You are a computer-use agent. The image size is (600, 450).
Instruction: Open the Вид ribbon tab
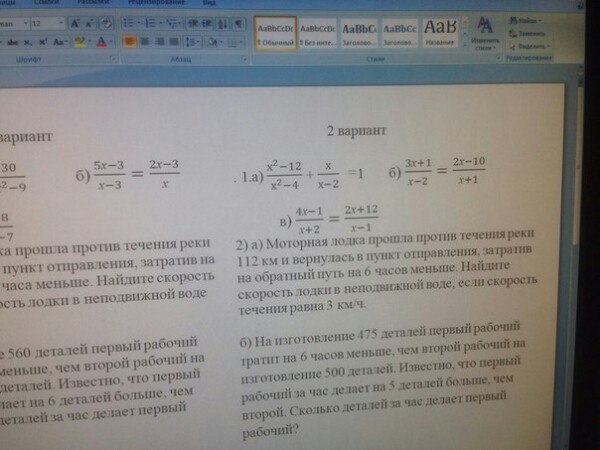(209, 3)
